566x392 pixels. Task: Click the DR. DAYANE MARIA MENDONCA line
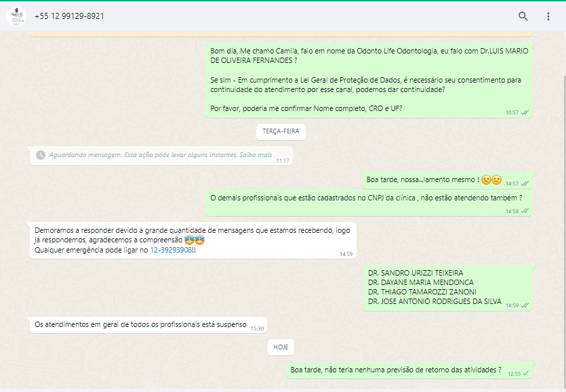point(421,282)
